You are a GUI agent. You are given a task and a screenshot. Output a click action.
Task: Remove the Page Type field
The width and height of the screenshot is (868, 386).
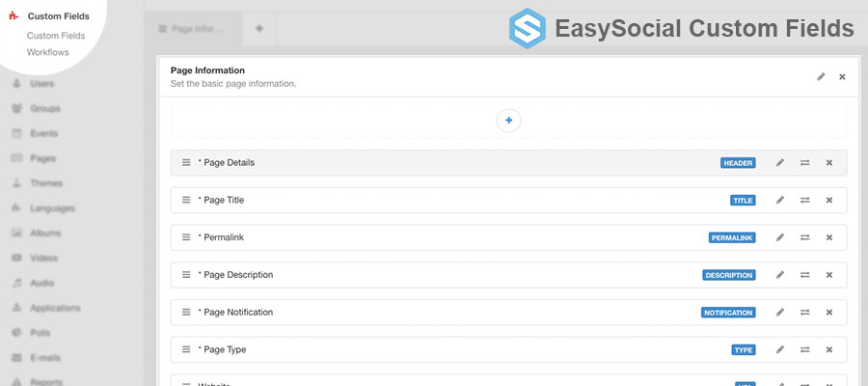coord(829,349)
